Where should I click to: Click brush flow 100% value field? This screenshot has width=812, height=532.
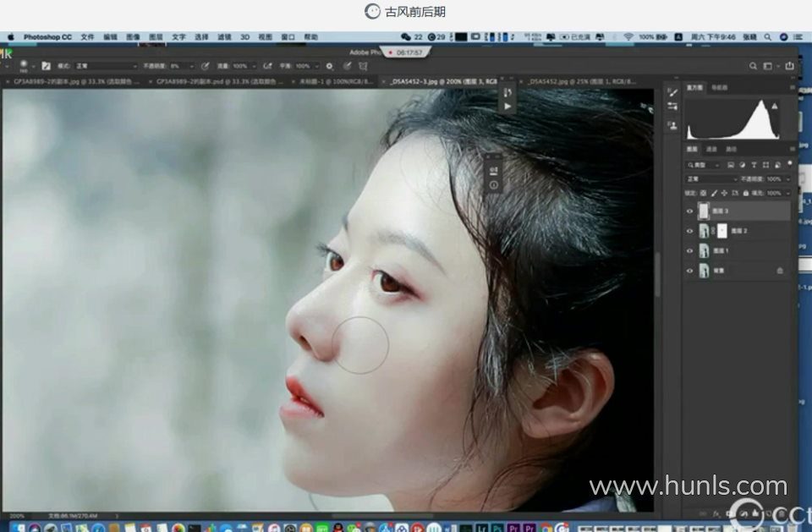239,66
